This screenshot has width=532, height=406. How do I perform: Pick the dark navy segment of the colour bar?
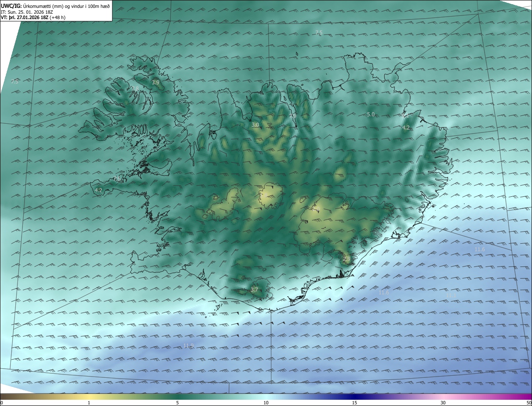355,396
